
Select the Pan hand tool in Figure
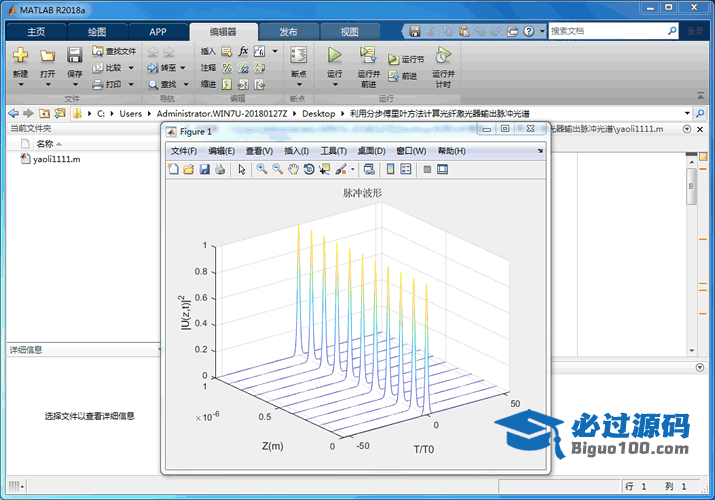[x=293, y=170]
